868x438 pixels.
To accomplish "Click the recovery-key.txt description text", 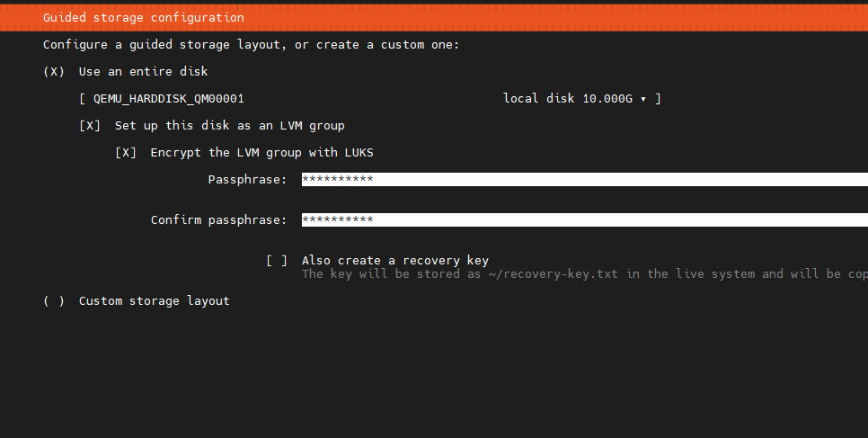I will [584, 273].
